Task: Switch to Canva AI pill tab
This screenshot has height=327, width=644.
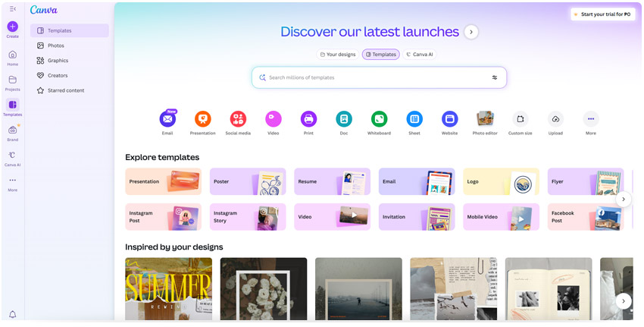Action: 419,55
